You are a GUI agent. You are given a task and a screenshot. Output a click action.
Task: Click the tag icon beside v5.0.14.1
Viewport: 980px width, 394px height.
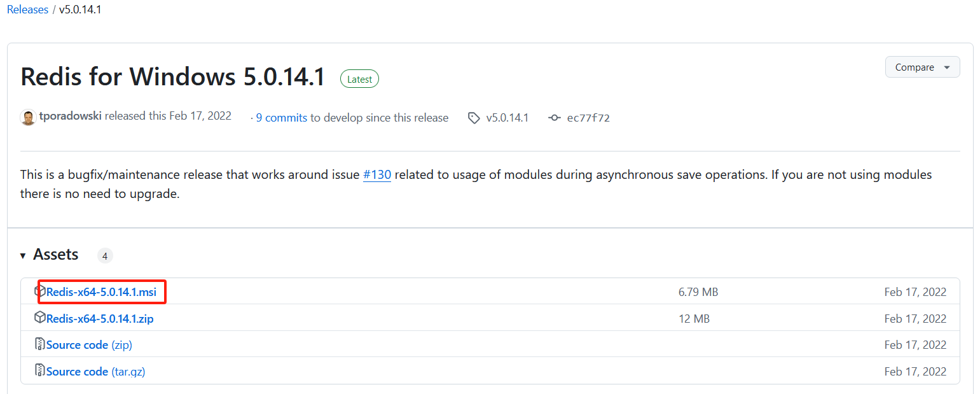474,118
